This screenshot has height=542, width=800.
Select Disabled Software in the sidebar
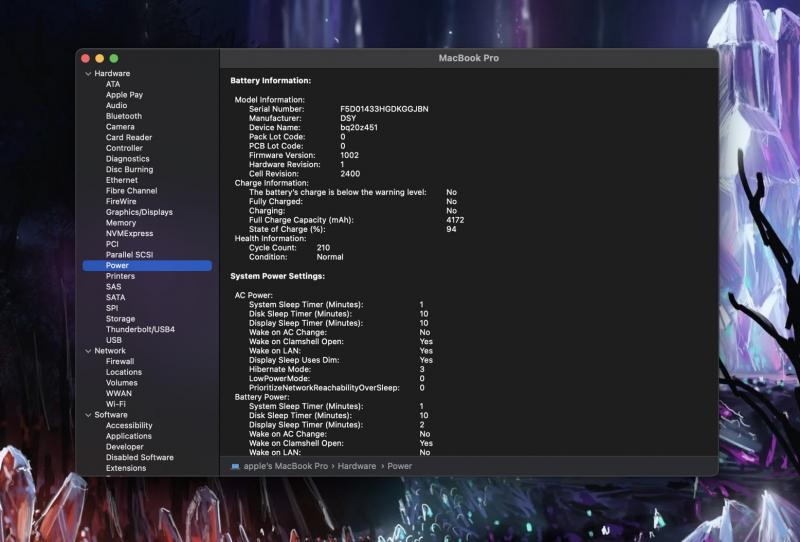139,458
